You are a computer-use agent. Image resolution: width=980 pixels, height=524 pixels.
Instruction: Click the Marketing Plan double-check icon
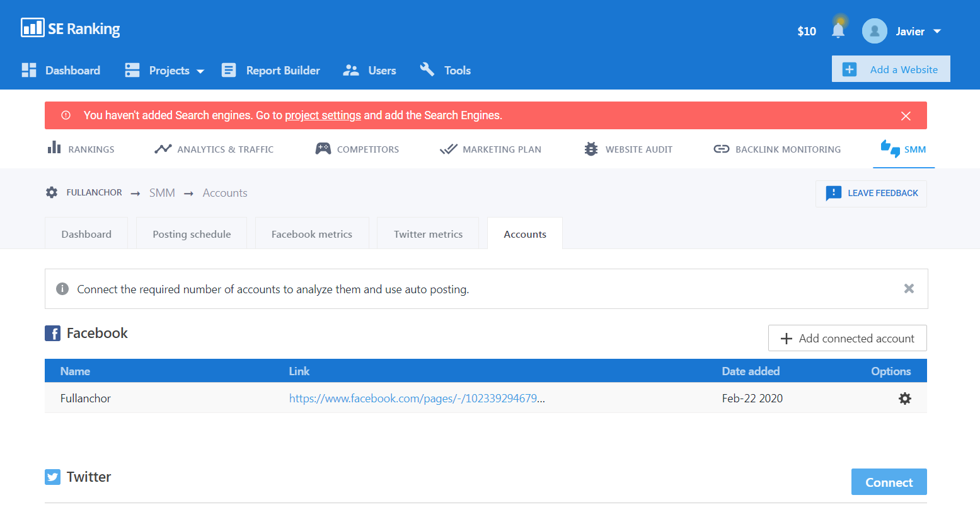(x=449, y=149)
